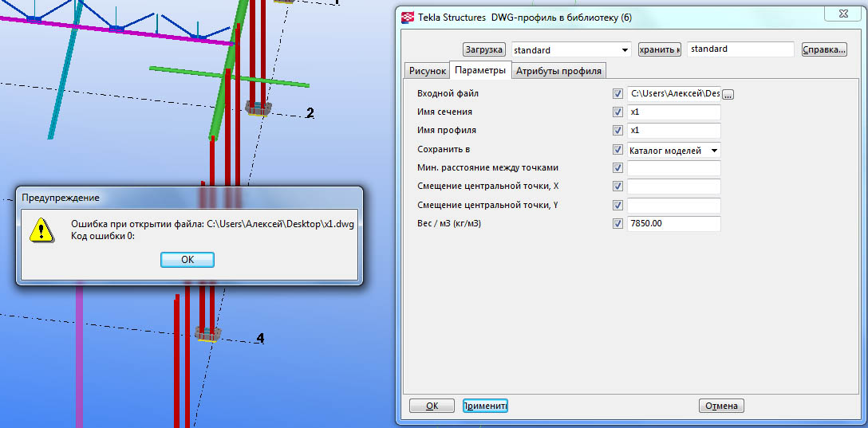Toggle the Входной файл checkbox

pyautogui.click(x=617, y=94)
